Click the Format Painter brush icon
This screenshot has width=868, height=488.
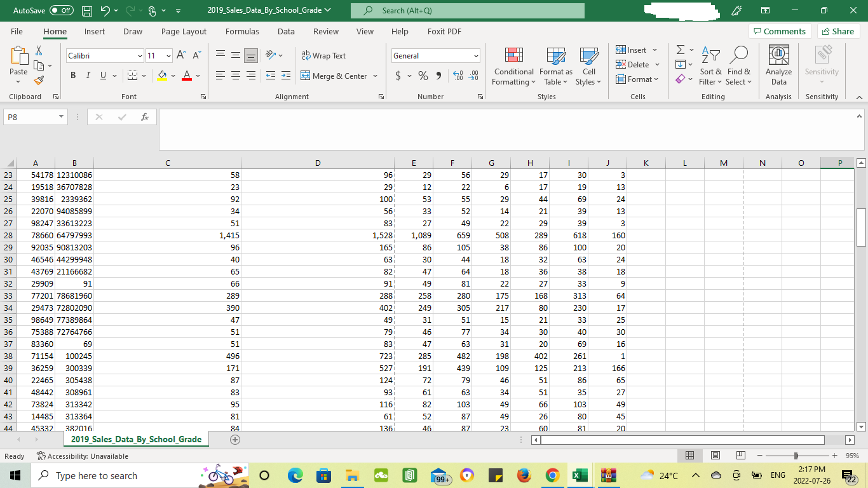[x=39, y=80]
